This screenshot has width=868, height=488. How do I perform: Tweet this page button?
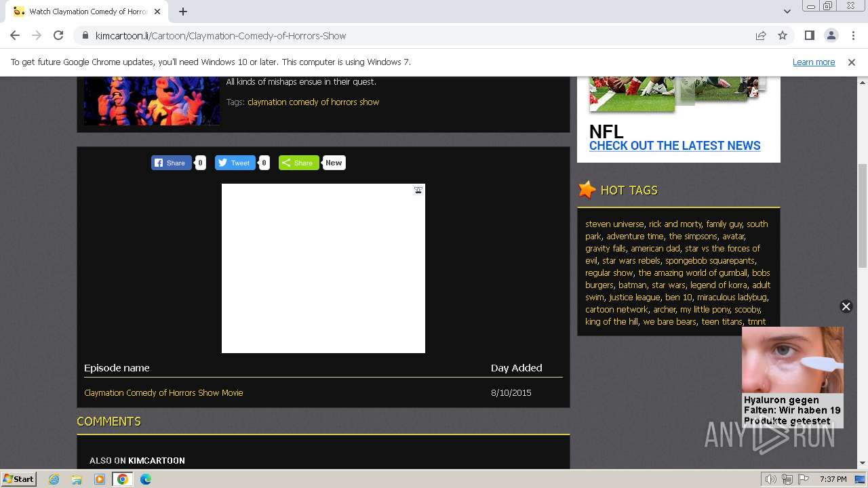(x=235, y=163)
